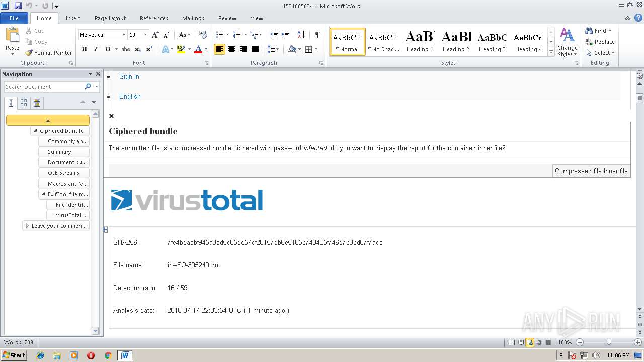Apply Shading color to paragraph
The width and height of the screenshot is (644, 362).
tap(292, 49)
